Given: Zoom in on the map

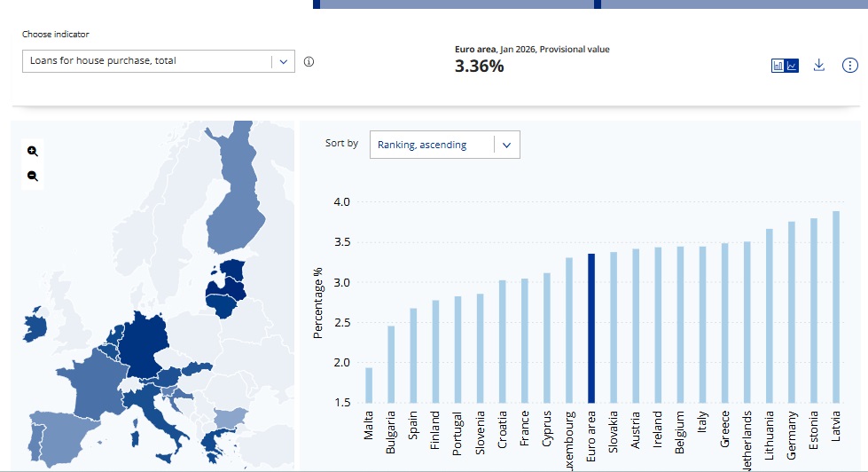Looking at the screenshot, I should [x=33, y=151].
